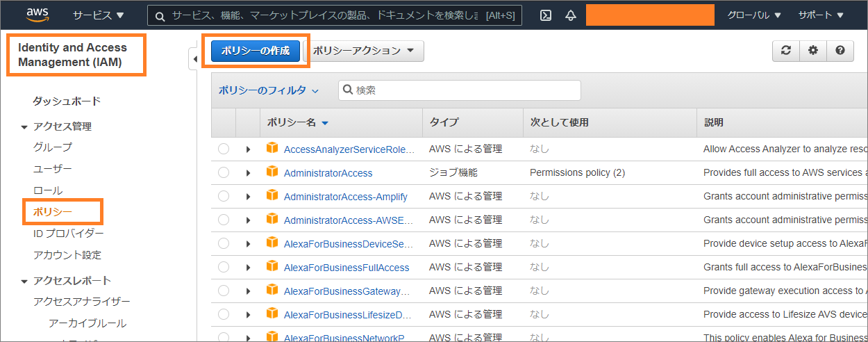This screenshot has height=342, width=868.
Task: Expand the AccessAnalyzerServiceRole row details
Action: (248, 149)
